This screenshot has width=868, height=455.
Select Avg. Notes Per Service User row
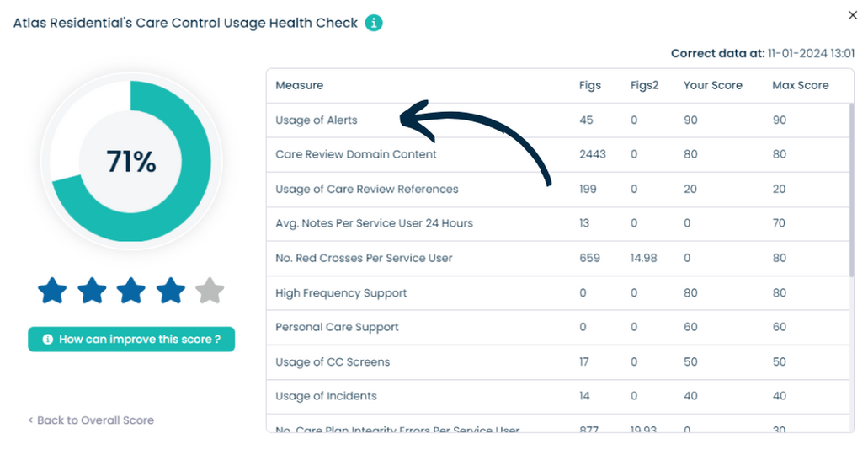click(x=374, y=223)
